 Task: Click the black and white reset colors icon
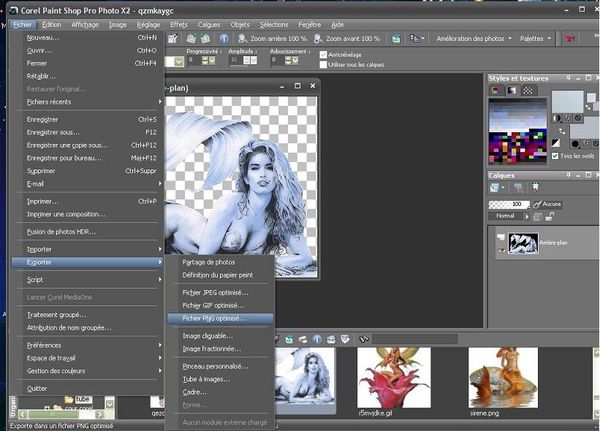pos(556,143)
